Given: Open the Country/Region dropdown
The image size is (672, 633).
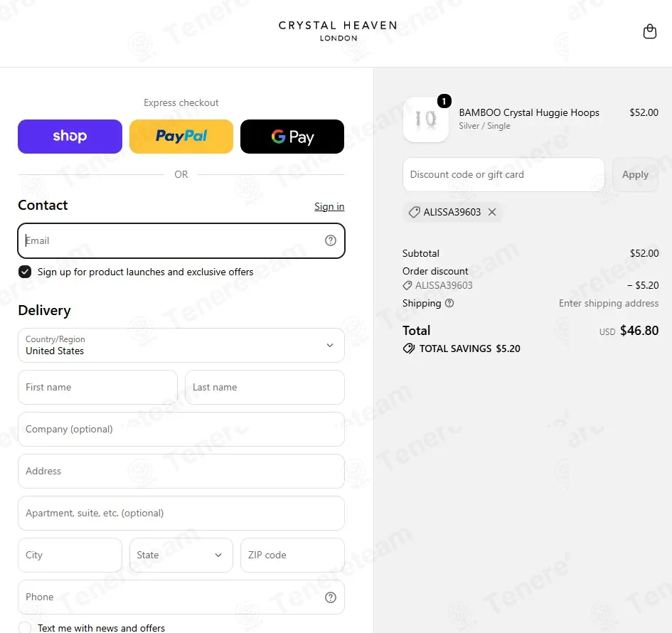Looking at the screenshot, I should point(181,346).
